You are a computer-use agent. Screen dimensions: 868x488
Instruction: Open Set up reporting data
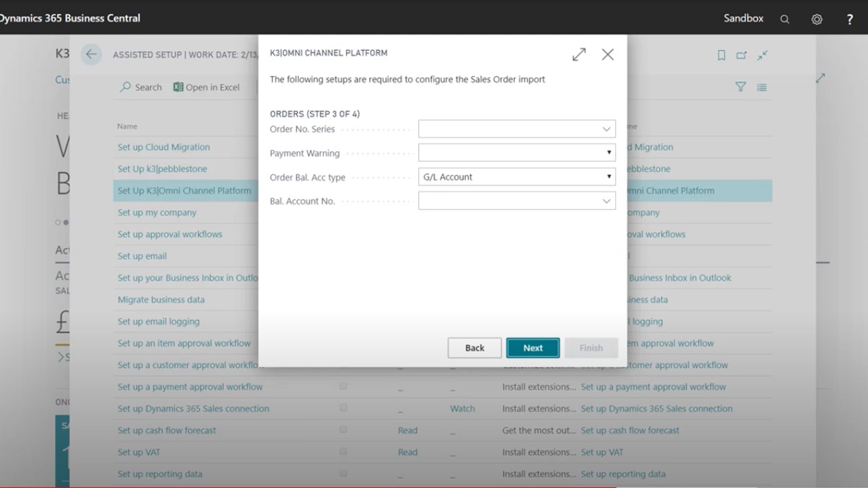point(160,473)
